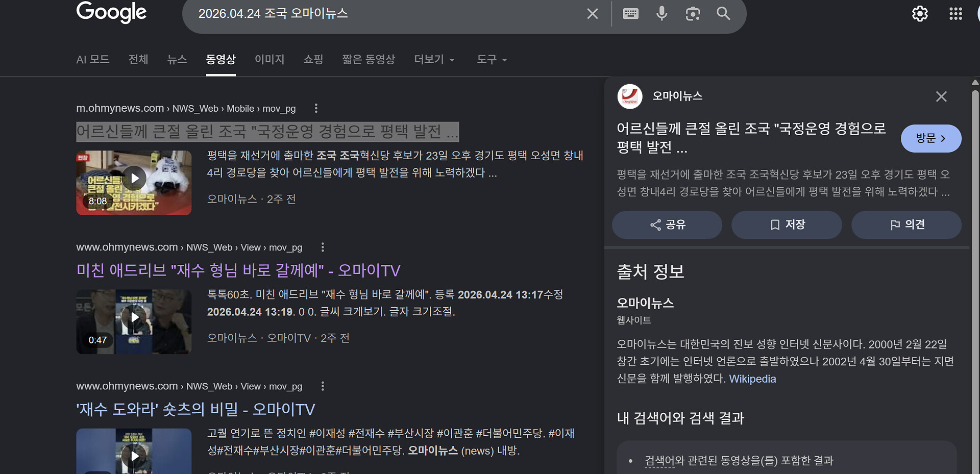980x474 pixels.
Task: Switch to the 뉴스 tab
Action: 177,60
